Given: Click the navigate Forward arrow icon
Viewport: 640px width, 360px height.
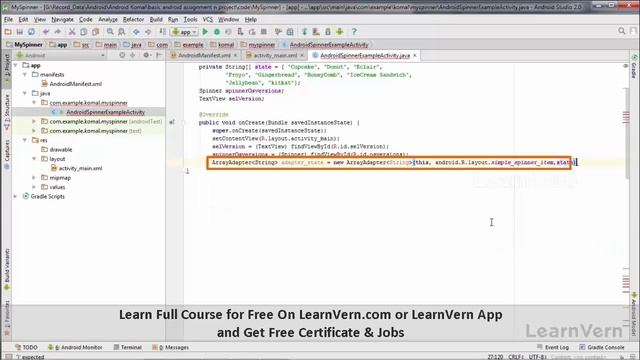Looking at the screenshot, I should (x=148, y=32).
